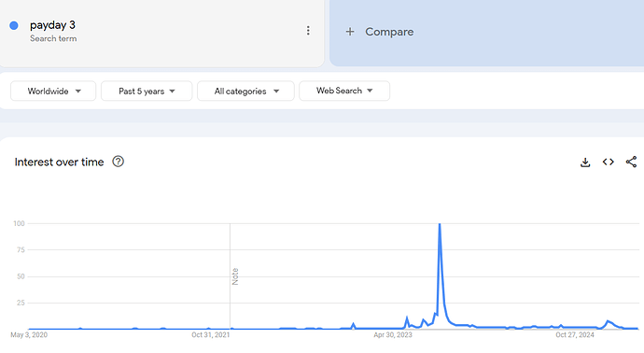This screenshot has width=644, height=353.
Task: Expand the Worldwide region dropdown
Action: [x=53, y=91]
